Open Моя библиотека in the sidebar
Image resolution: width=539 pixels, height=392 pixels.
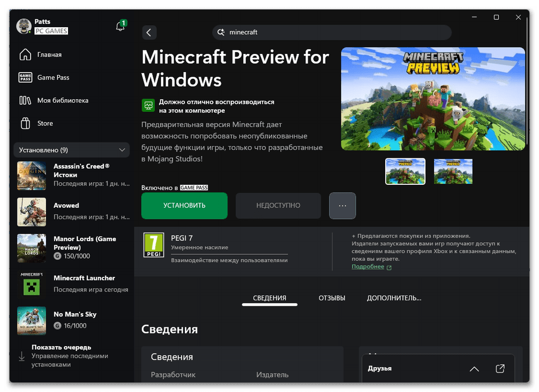coord(63,100)
